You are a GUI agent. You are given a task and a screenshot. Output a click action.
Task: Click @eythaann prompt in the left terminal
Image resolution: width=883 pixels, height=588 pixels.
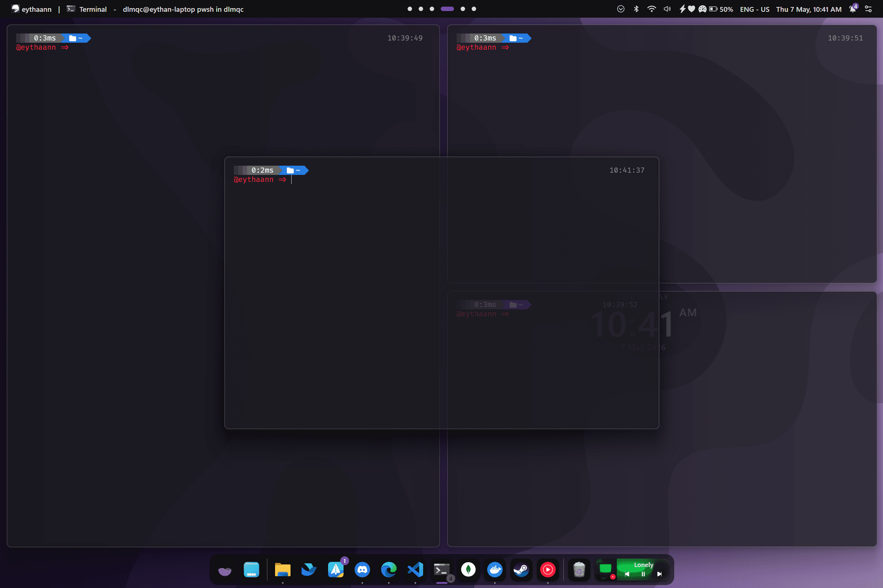[x=36, y=47]
